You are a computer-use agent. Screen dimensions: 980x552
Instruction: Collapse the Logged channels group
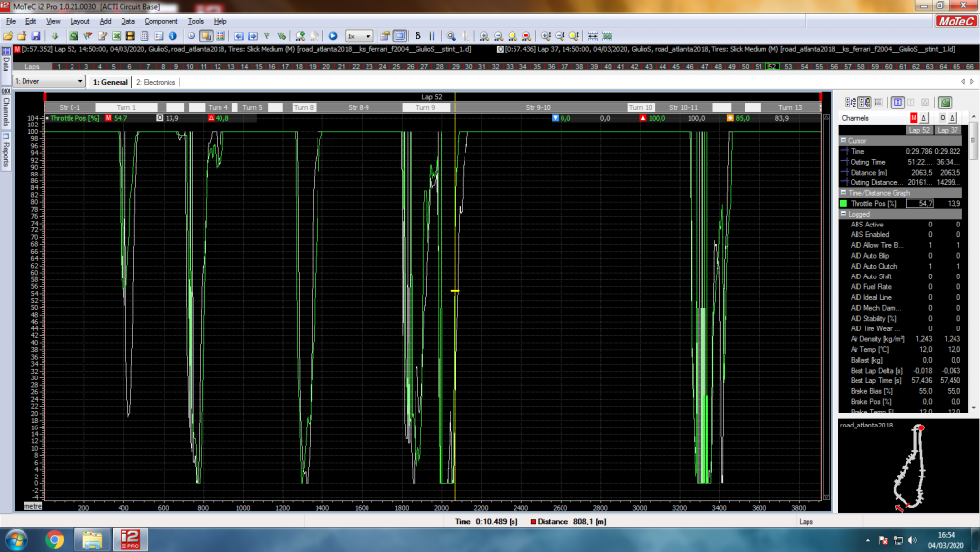pos(843,214)
